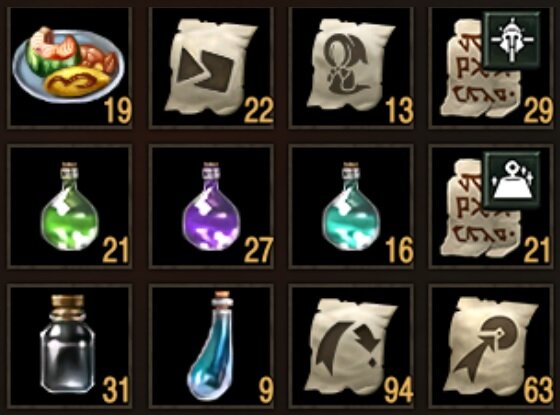Click the helmet badge on rune scroll
The image size is (560, 415).
point(511,40)
